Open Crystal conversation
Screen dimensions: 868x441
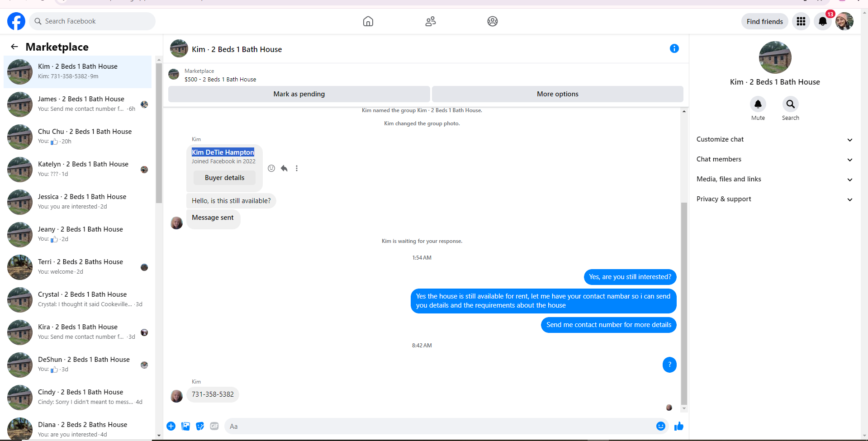point(78,299)
